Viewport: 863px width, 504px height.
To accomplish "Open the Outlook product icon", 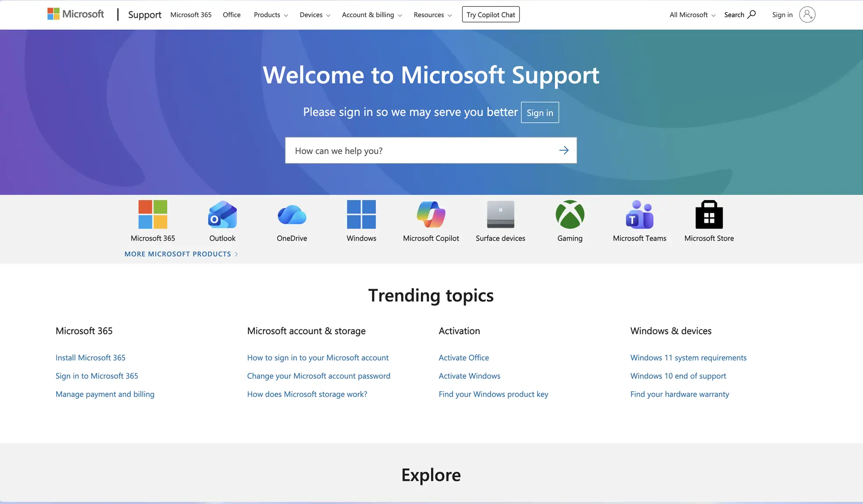I will click(222, 215).
